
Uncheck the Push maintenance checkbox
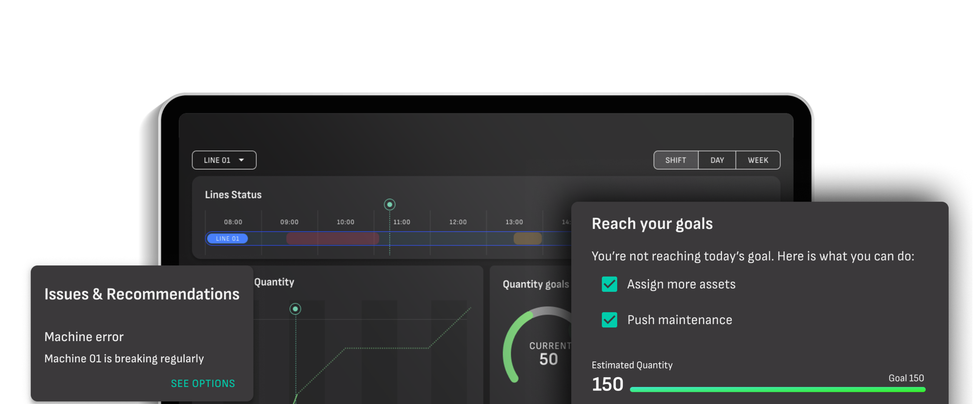click(x=609, y=320)
